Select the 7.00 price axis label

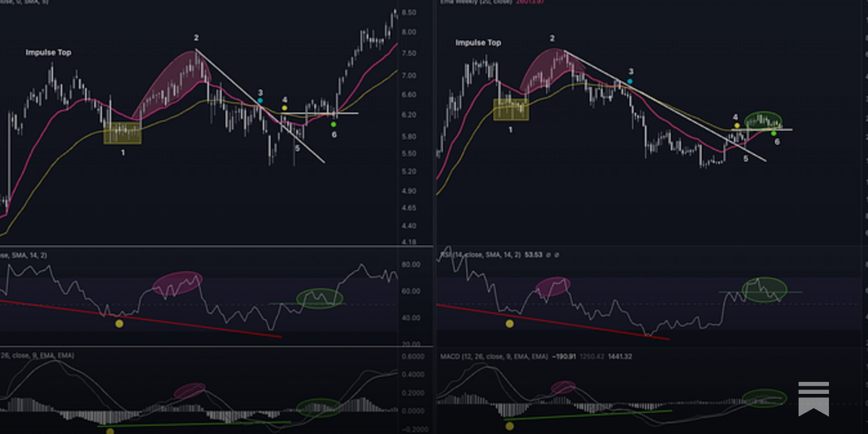tap(409, 75)
